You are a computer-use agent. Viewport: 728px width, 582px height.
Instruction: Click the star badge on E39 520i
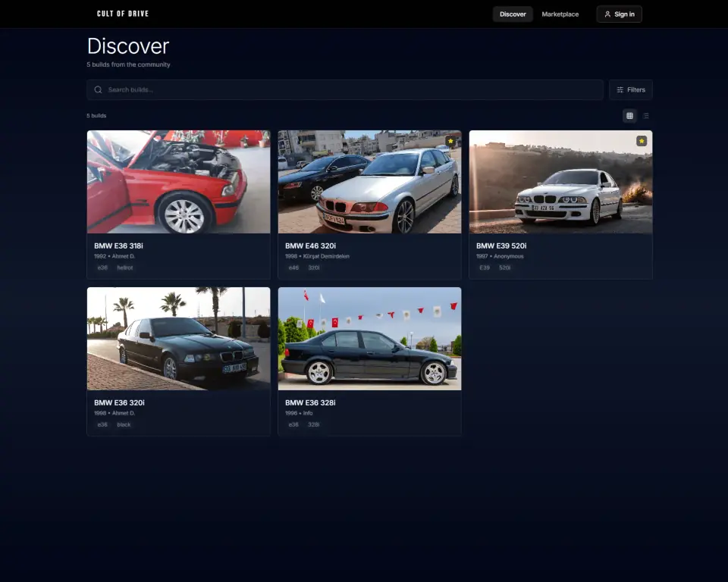pyautogui.click(x=642, y=141)
